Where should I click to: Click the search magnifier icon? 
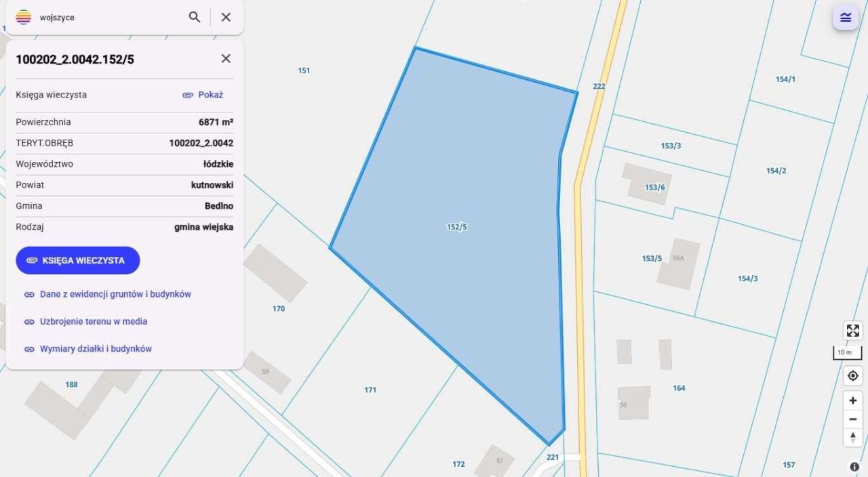click(x=195, y=17)
